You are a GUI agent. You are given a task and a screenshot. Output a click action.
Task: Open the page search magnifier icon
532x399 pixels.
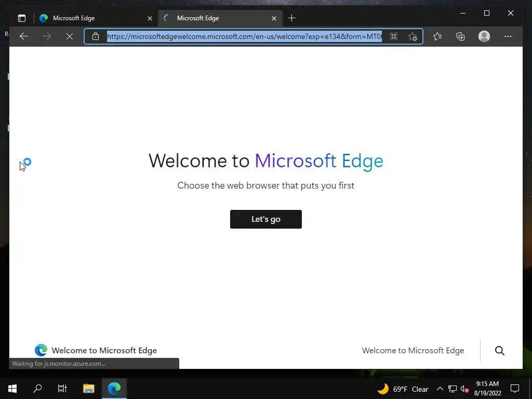(x=499, y=351)
